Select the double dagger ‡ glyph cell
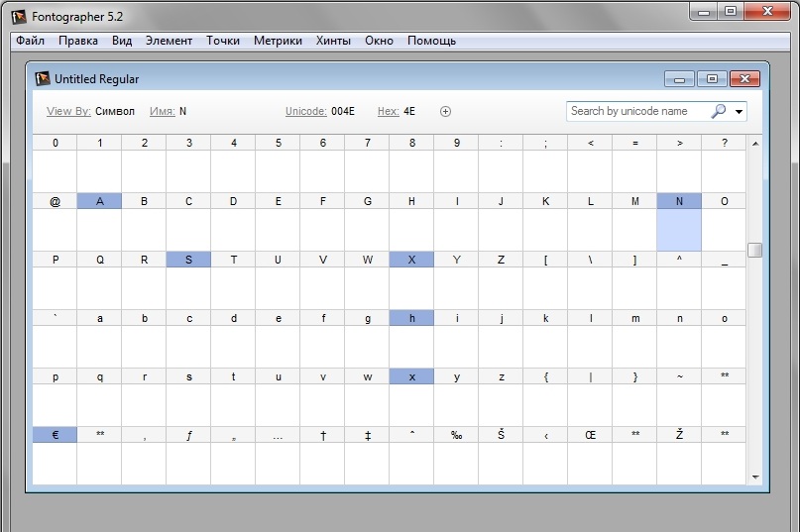800x532 pixels. 368,456
